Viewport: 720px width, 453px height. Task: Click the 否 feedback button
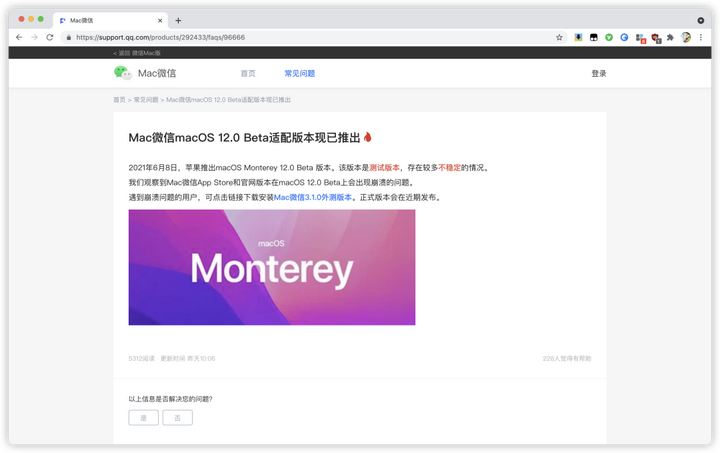click(177, 418)
